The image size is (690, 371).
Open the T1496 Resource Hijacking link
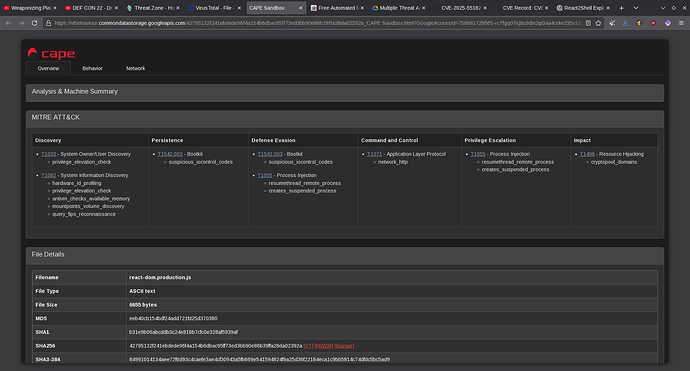tap(587, 154)
